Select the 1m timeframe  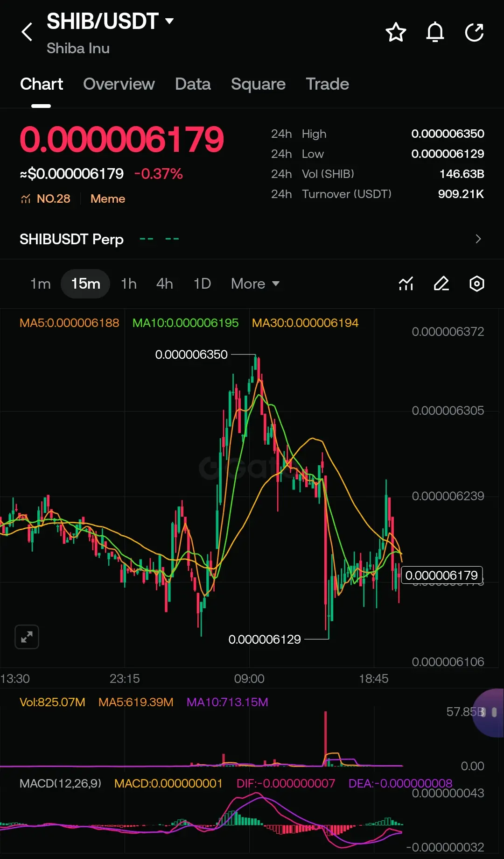click(41, 284)
